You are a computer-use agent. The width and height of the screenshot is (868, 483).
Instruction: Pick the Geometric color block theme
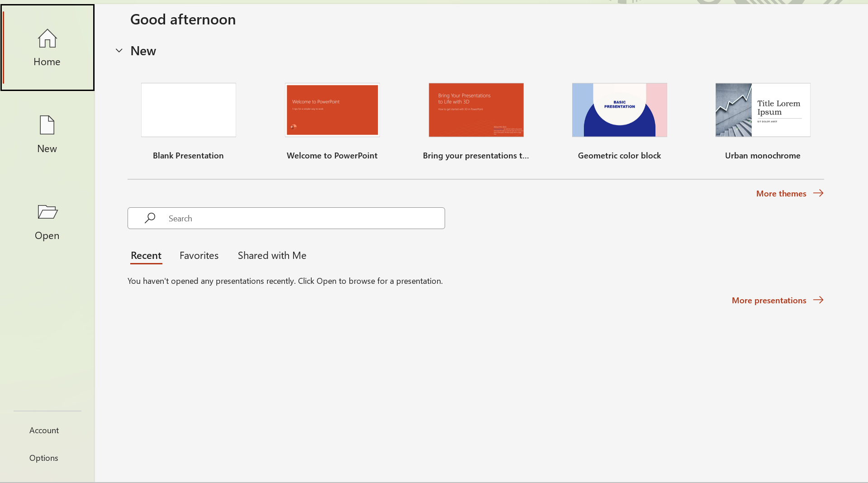point(619,110)
